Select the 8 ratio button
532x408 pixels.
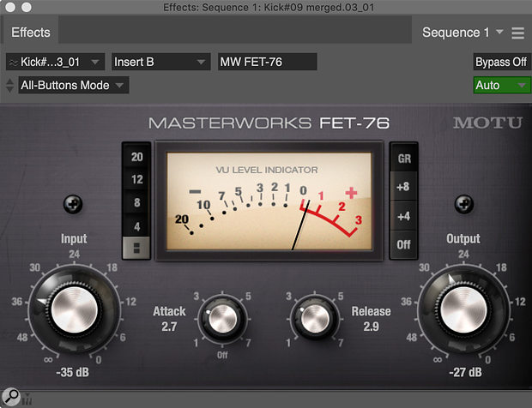[136, 202]
